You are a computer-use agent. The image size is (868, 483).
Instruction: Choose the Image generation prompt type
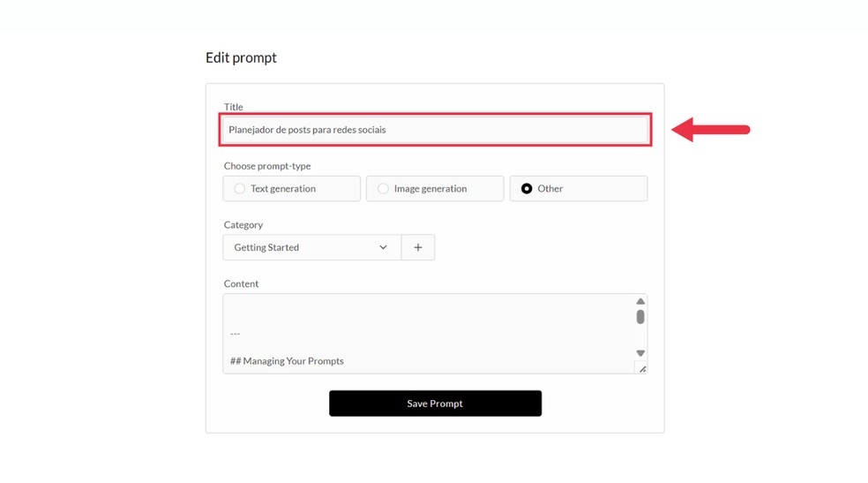(x=383, y=188)
